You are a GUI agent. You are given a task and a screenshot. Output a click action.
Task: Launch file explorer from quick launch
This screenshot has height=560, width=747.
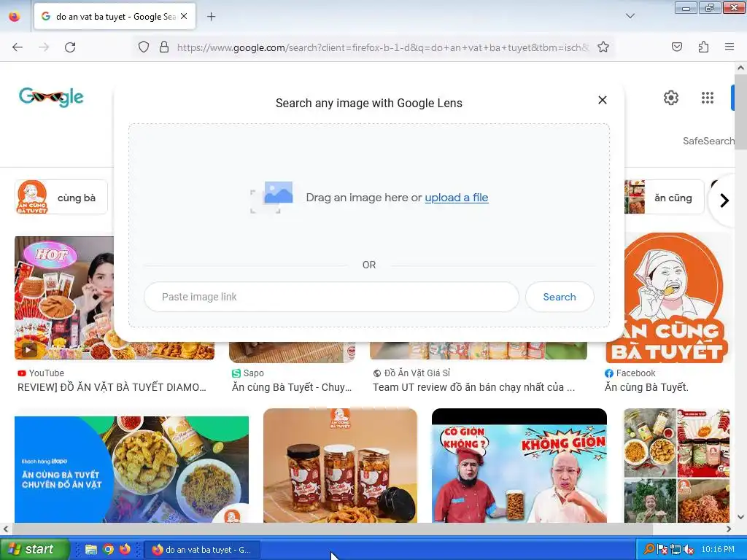pos(90,550)
